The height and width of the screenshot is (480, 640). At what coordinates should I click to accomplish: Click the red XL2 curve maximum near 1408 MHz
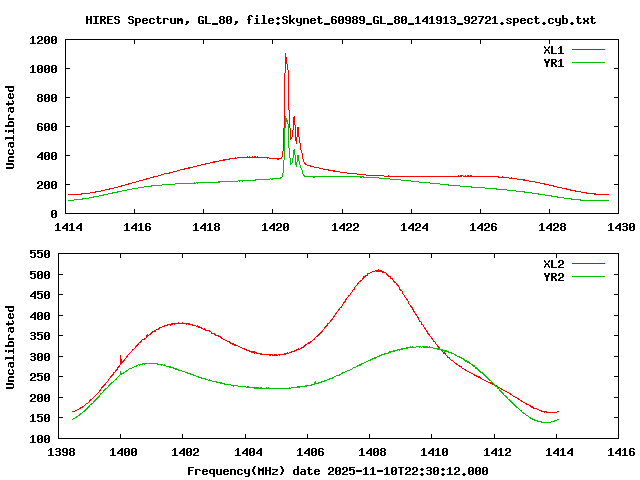coord(377,270)
